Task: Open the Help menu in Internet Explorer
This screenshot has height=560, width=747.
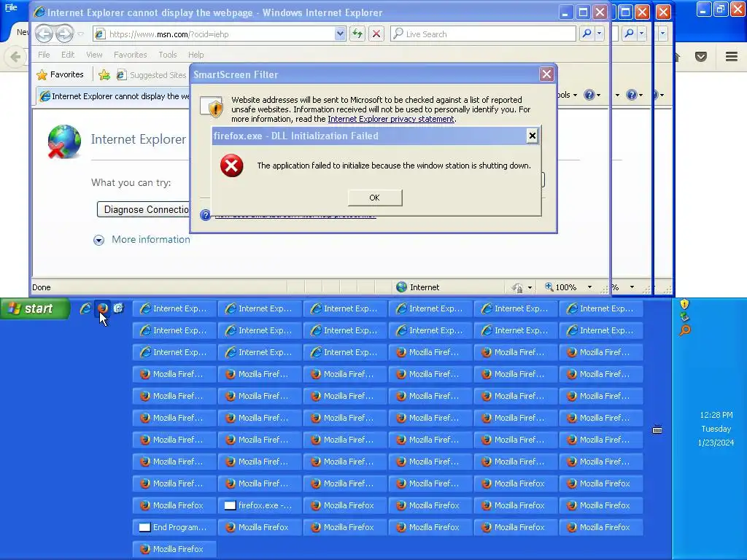Action: click(x=196, y=55)
